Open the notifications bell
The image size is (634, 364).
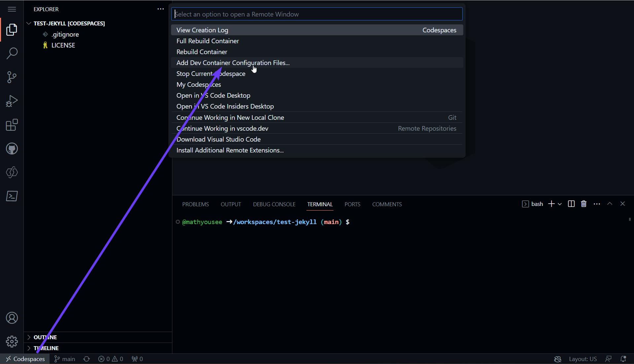624,359
